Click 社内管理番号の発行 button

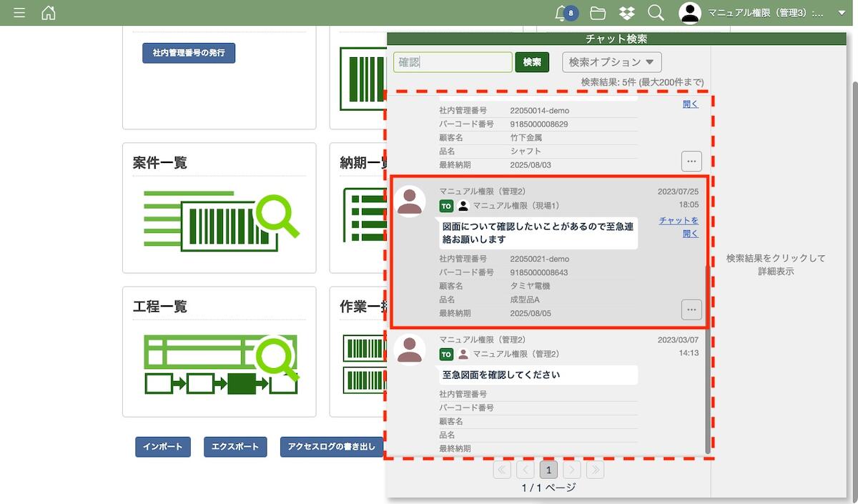[x=189, y=53]
